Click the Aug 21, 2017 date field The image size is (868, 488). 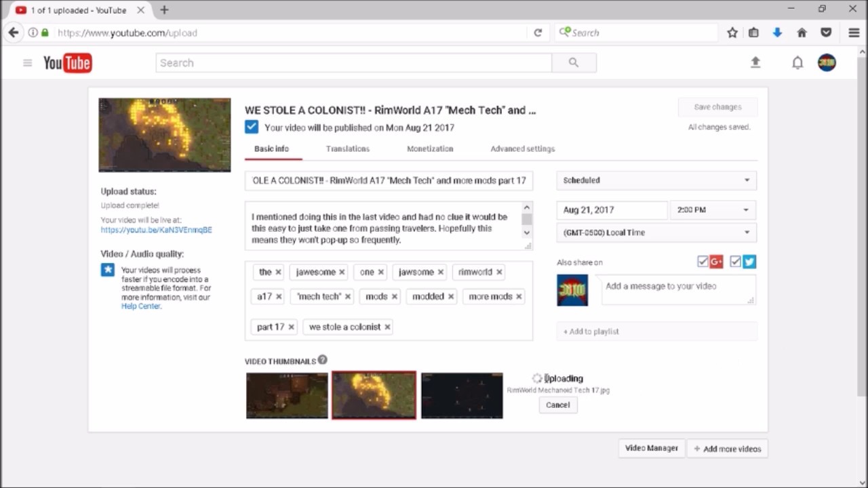tap(612, 210)
